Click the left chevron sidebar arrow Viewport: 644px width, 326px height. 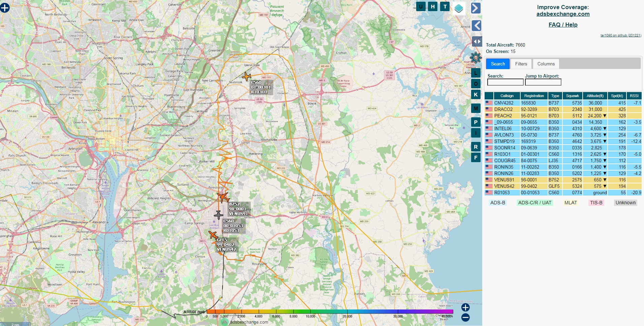pos(476,26)
